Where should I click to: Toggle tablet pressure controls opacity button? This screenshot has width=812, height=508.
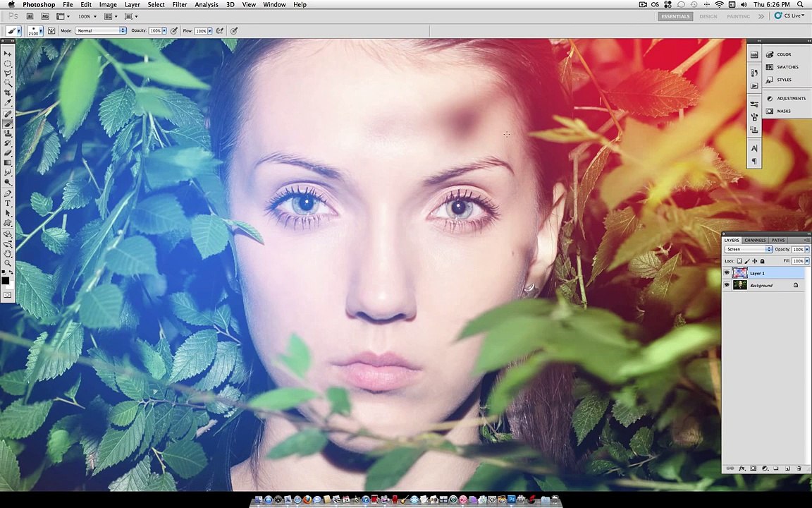(173, 30)
